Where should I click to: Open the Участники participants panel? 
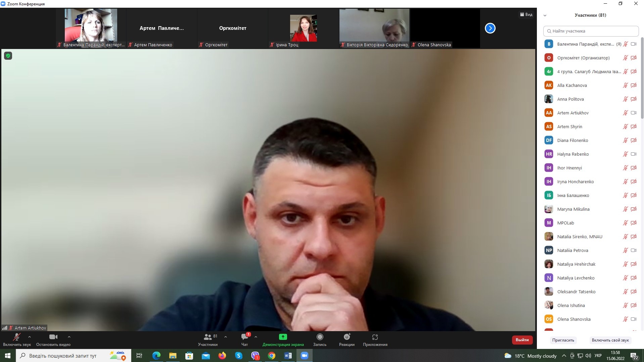point(208,340)
